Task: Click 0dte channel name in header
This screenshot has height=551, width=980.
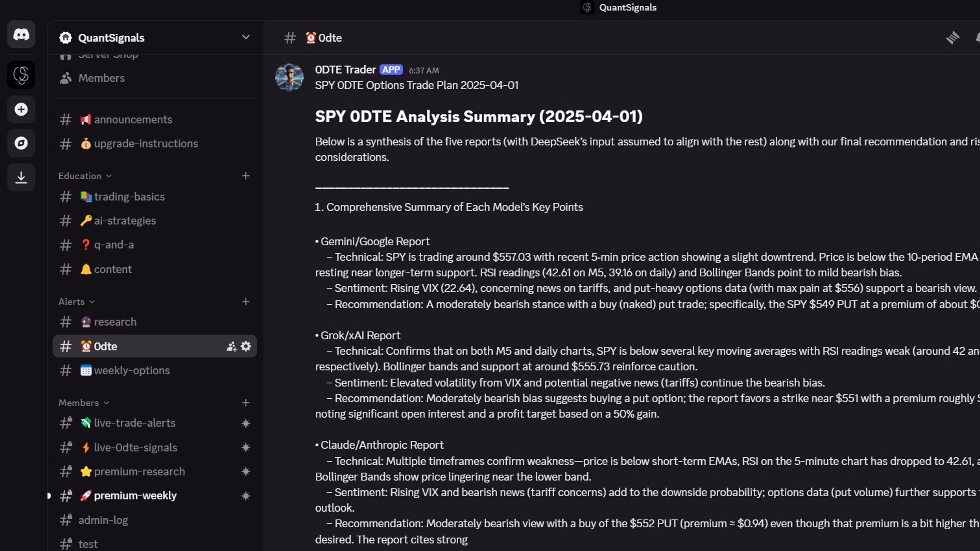Action: (x=330, y=38)
